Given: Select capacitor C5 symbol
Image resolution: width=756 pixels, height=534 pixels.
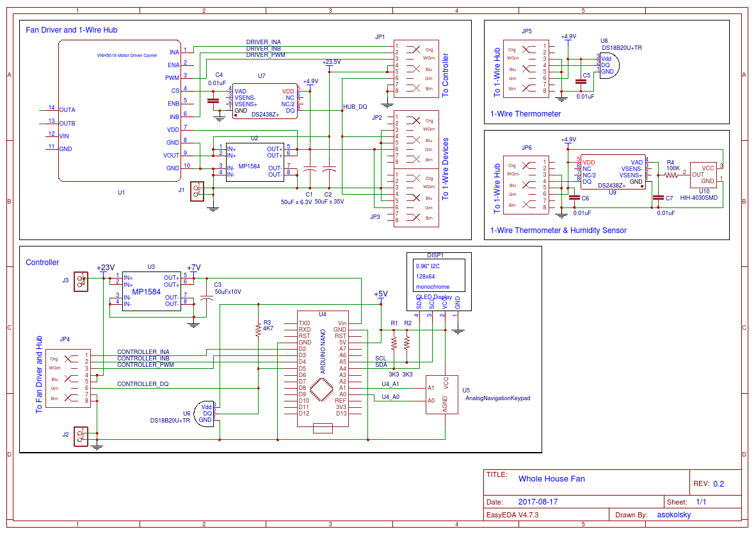Looking at the screenshot, I should point(581,82).
